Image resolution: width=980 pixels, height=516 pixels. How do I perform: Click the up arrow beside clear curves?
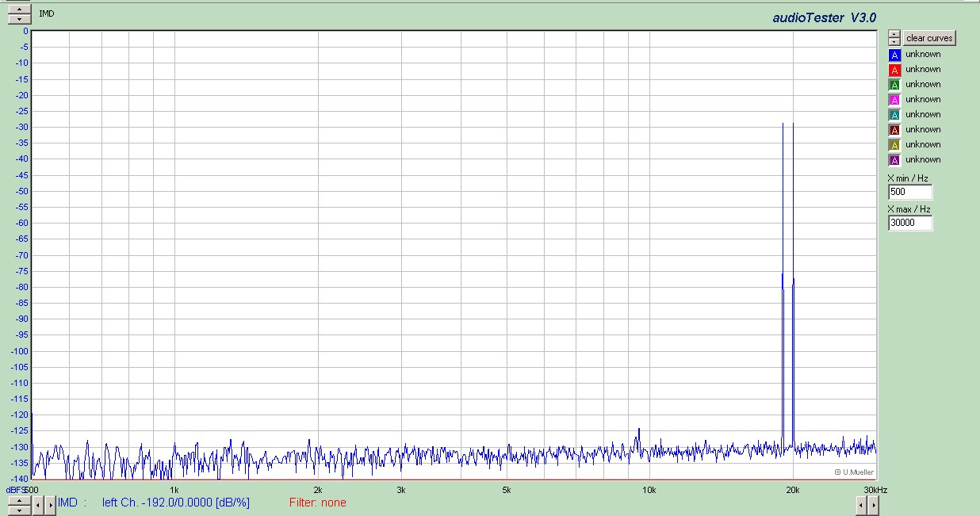[894, 34]
